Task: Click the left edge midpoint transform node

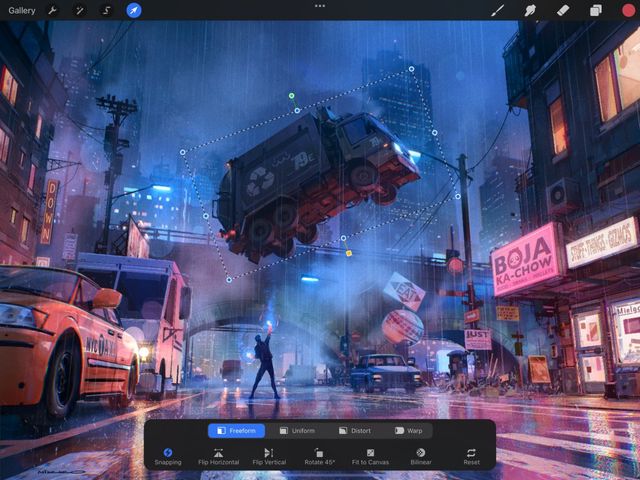Action: [206, 216]
